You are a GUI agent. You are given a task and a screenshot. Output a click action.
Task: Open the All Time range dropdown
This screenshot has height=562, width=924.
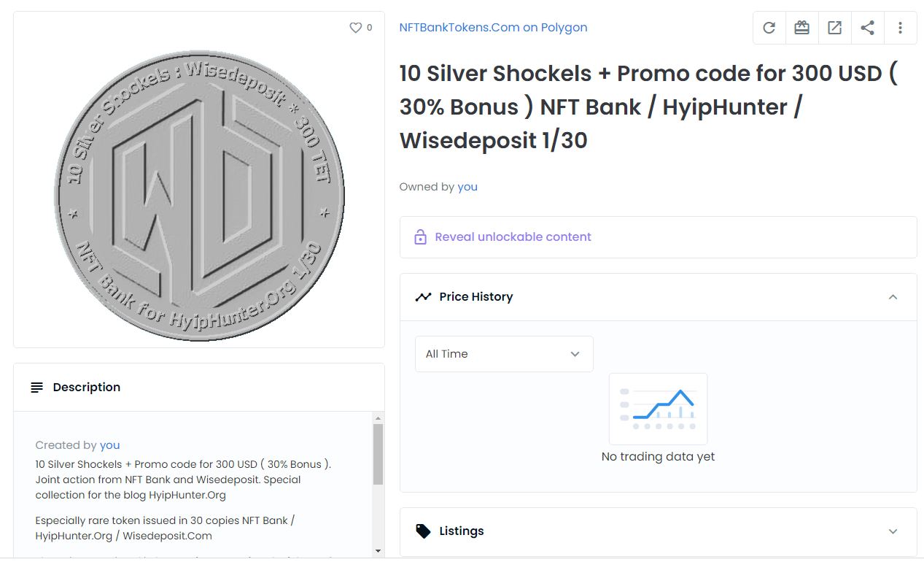tap(504, 354)
